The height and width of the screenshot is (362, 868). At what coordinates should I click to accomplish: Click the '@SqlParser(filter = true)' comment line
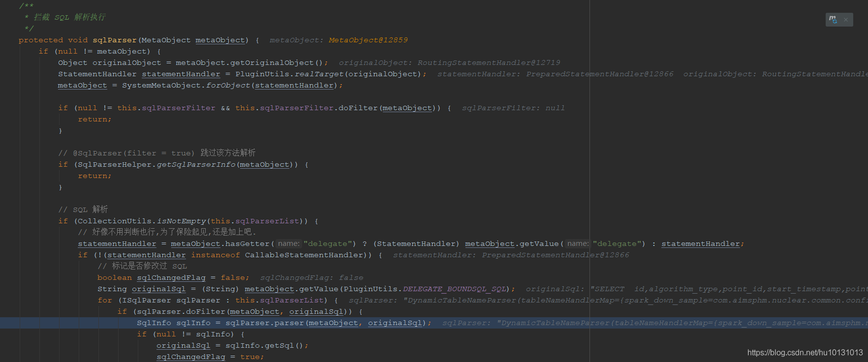[157, 153]
